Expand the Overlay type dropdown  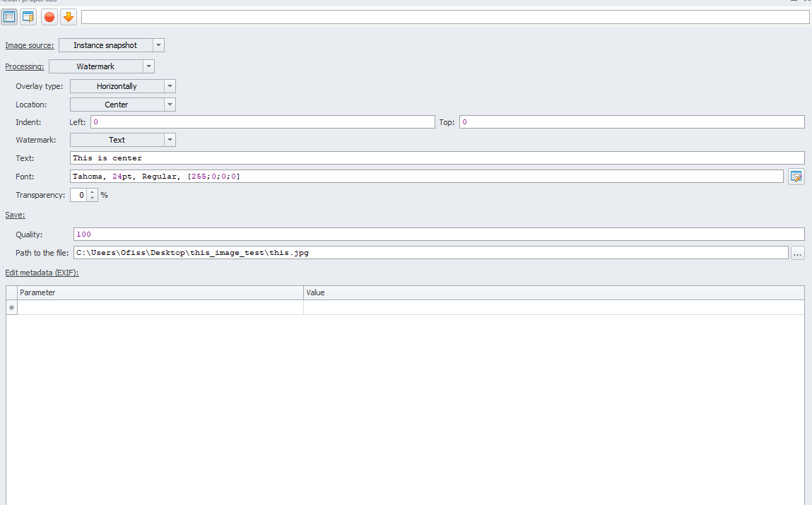[170, 86]
